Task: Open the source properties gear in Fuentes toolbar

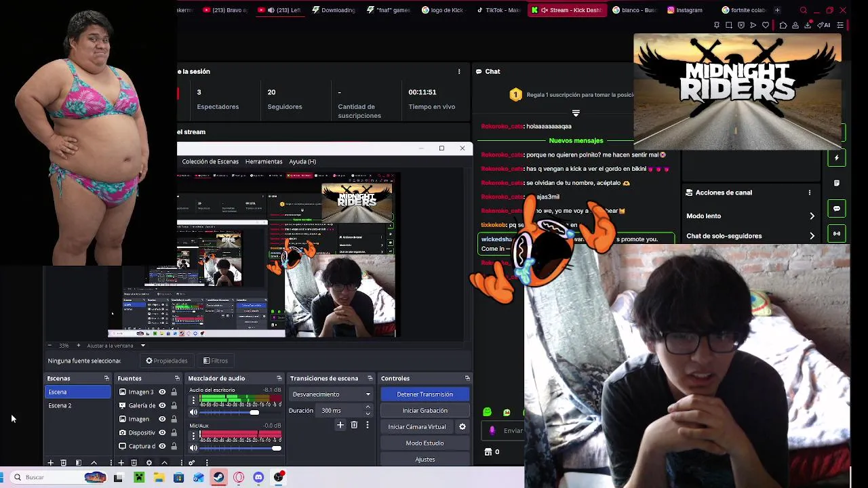Action: [x=149, y=463]
